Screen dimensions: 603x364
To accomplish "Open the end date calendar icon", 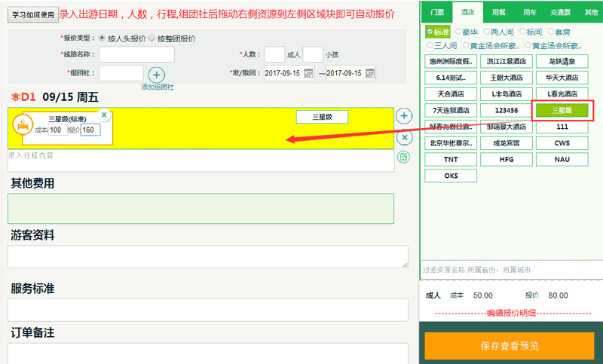I will pyautogui.click(x=370, y=73).
